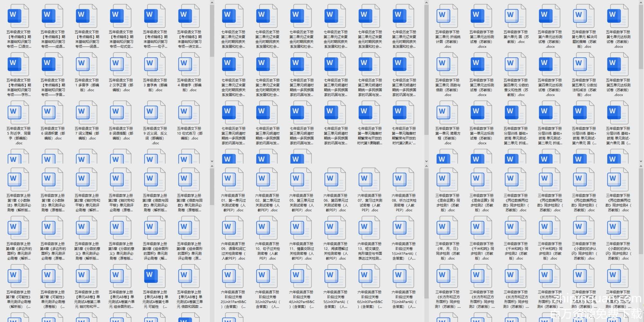Image resolution: width=644 pixels, height=322 pixels.
Task: Open 五年级数学下册 第六单元 圆 doc
Action: click(516, 16)
